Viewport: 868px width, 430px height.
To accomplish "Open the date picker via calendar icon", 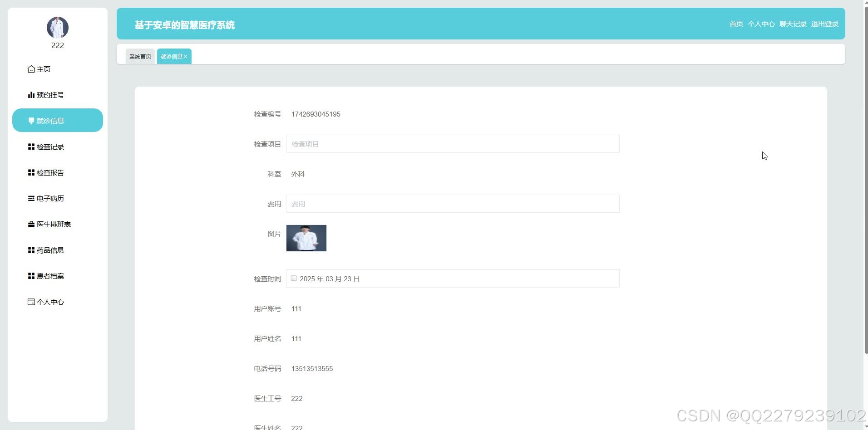I will click(293, 278).
